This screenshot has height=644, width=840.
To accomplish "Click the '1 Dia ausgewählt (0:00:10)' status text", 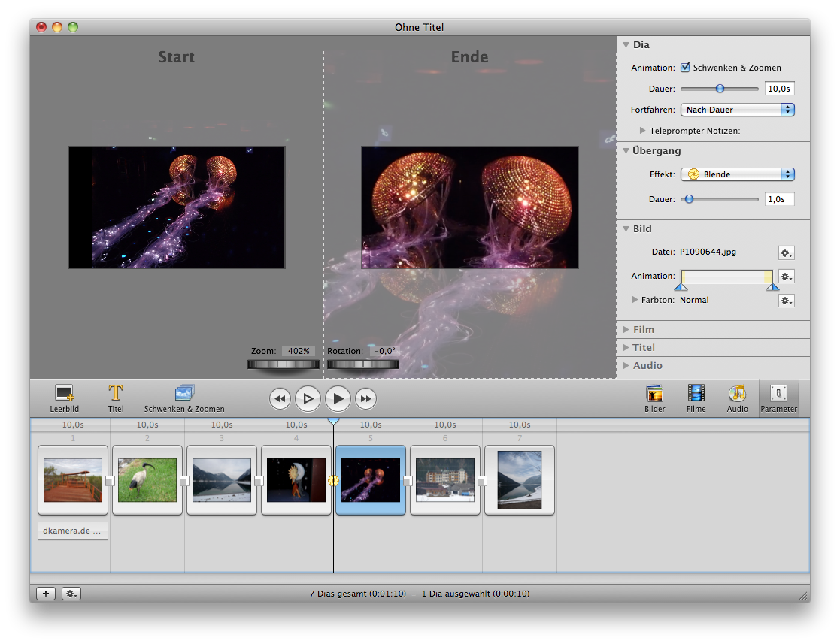I will pyautogui.click(x=476, y=594).
